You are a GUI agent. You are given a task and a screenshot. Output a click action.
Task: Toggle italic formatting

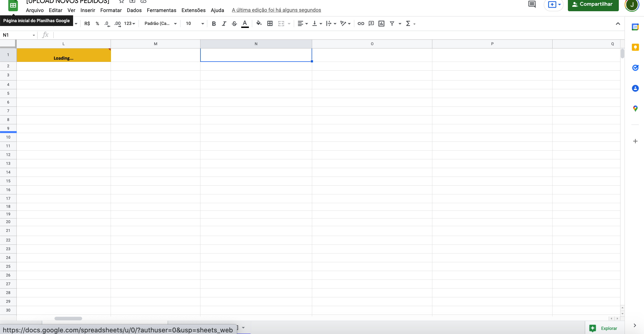[x=224, y=24]
